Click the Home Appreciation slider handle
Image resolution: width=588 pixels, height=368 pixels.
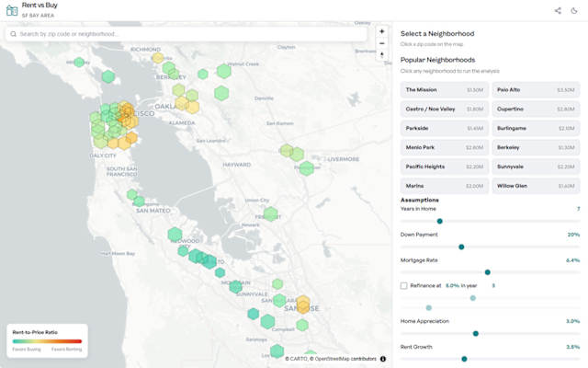(476, 333)
